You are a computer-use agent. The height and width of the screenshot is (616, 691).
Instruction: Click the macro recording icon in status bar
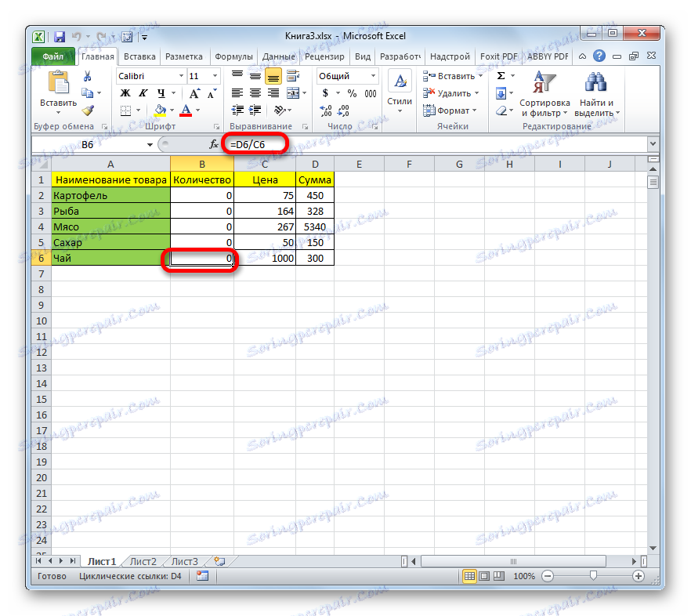202,576
